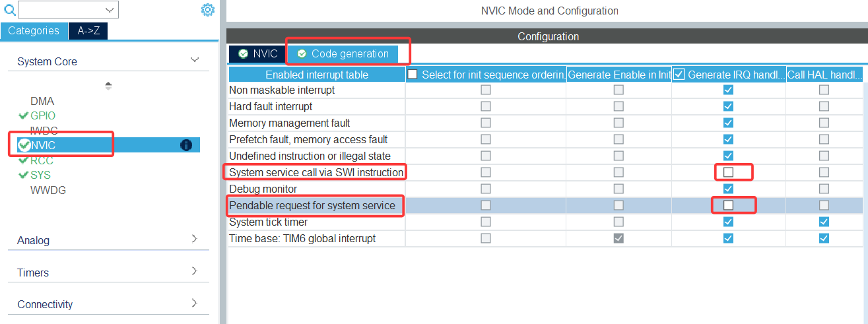This screenshot has width=868, height=324.
Task: Uncheck IRQ handler for Hard fault interrupt
Action: coord(728,106)
